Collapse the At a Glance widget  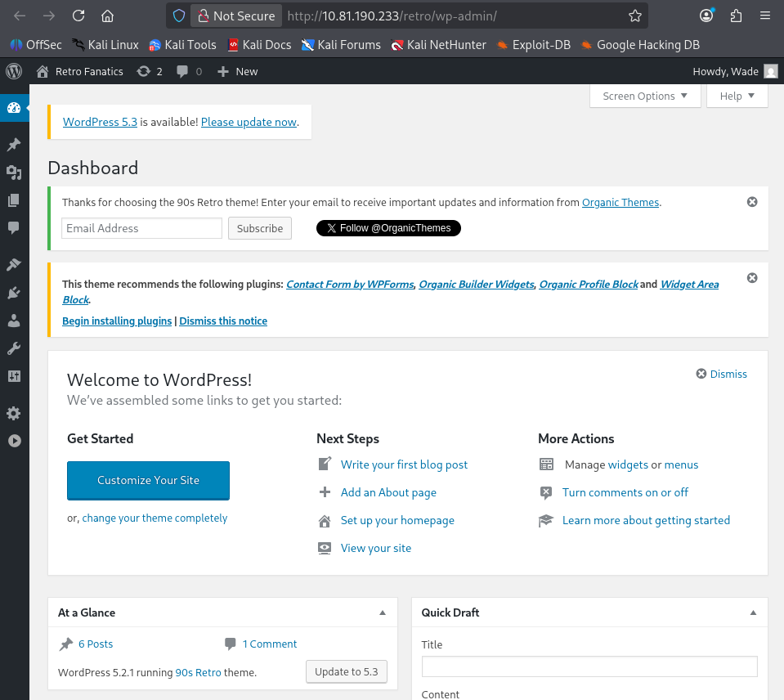pos(382,612)
